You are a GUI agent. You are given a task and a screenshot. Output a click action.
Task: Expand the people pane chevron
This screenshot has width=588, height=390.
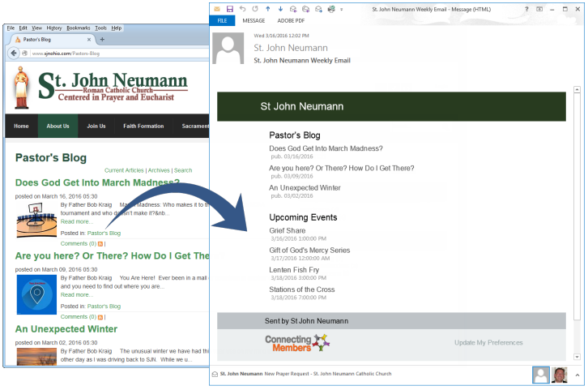coord(577,375)
